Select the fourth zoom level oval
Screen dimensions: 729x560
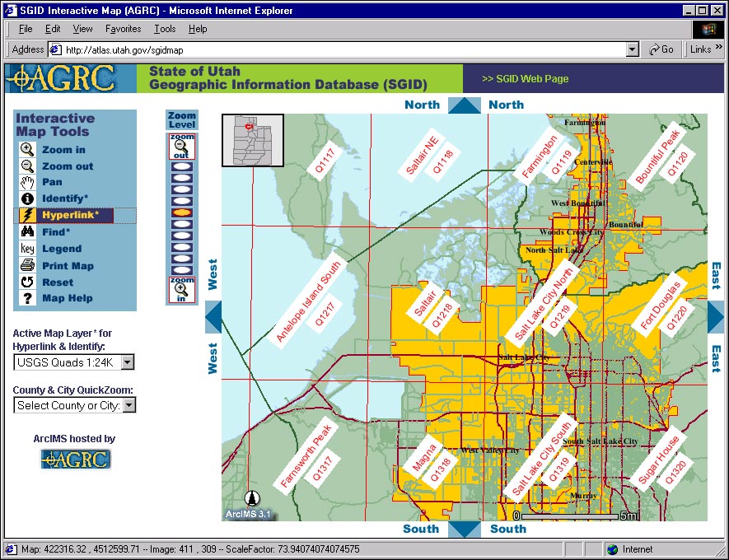(182, 201)
